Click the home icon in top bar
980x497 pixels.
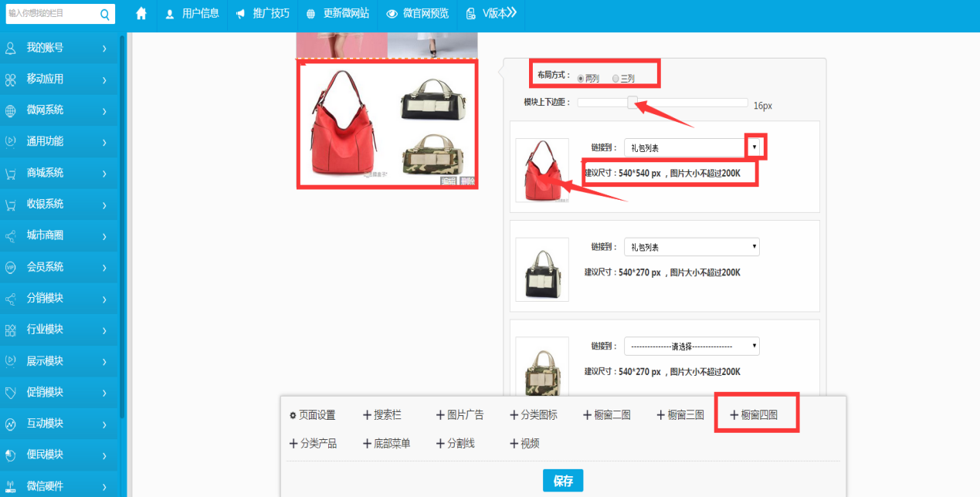[141, 14]
